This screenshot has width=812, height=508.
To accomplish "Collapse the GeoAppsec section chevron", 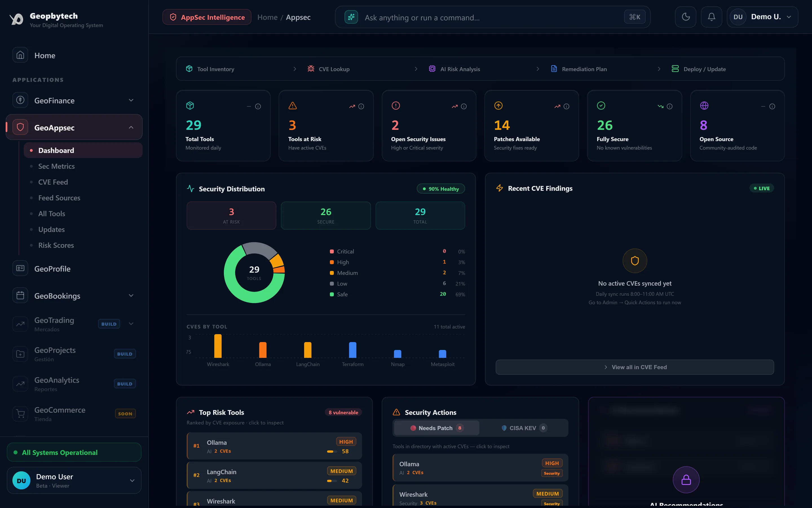I will coord(131,127).
